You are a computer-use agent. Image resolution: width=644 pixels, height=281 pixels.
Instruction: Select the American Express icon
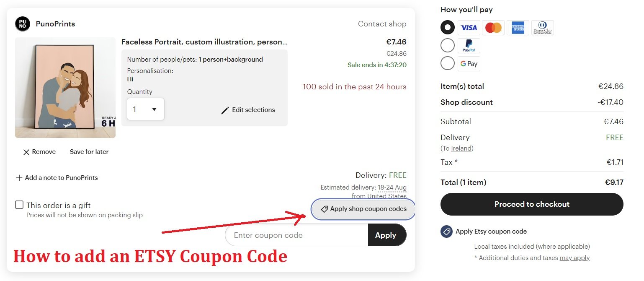pyautogui.click(x=518, y=28)
